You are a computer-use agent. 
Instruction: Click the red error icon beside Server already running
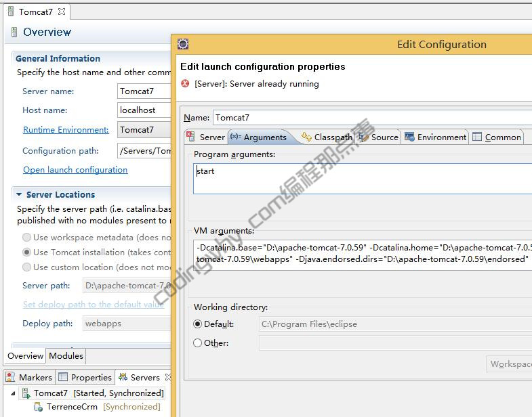(185, 83)
